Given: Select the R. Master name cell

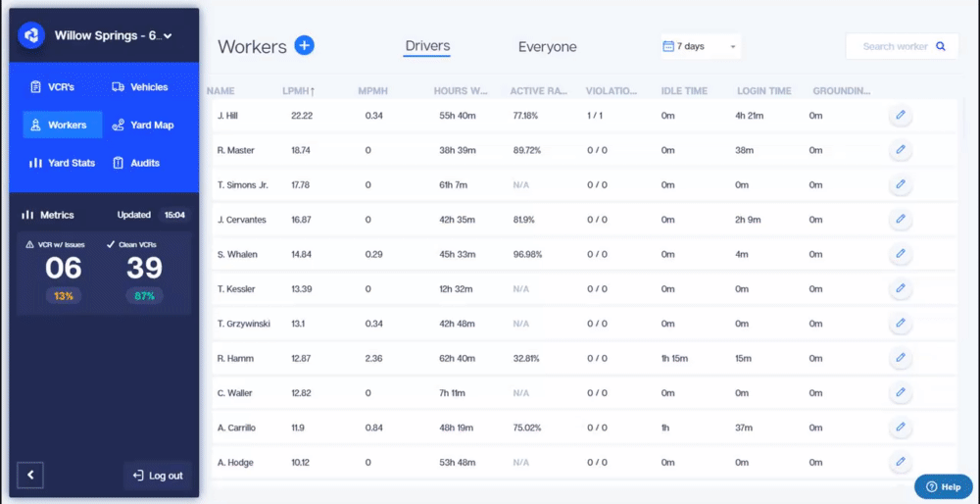Looking at the screenshot, I should [236, 151].
